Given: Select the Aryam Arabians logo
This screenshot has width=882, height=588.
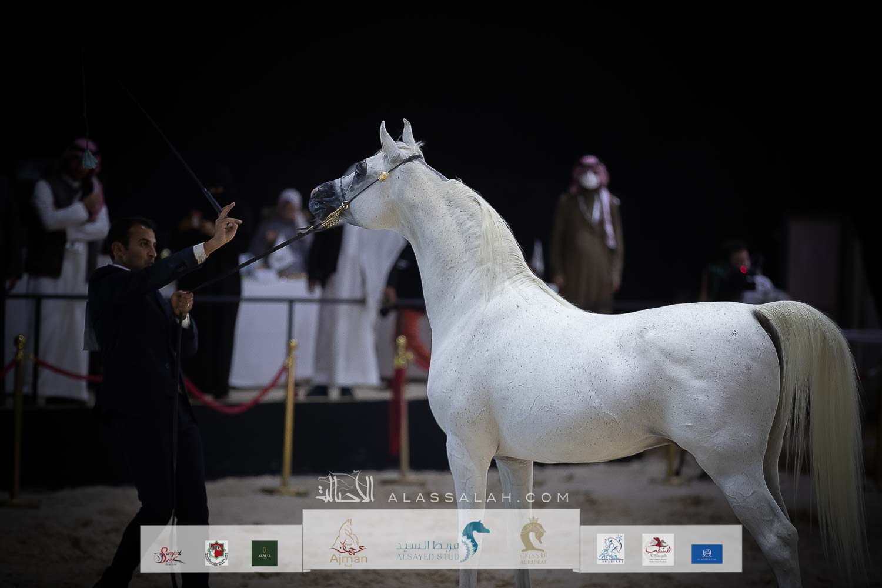Looking at the screenshot, I should pos(610,549).
